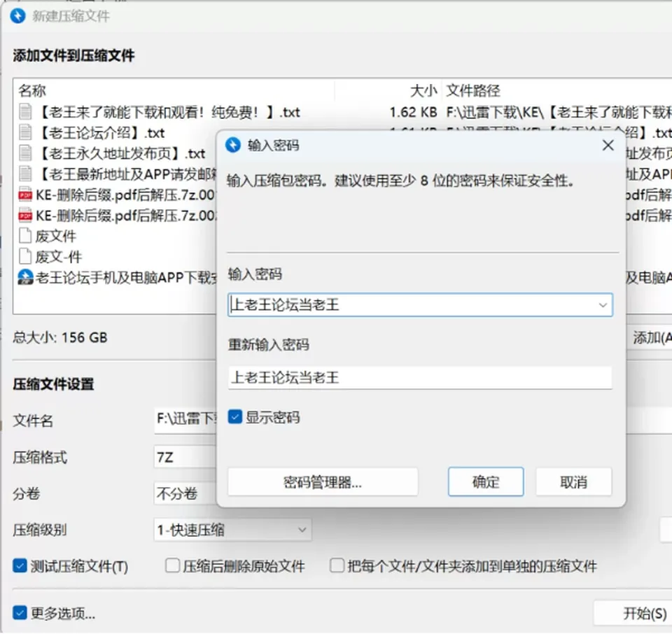Click the 名称 column header
Screen dimensions: 672x634
click(x=32, y=91)
